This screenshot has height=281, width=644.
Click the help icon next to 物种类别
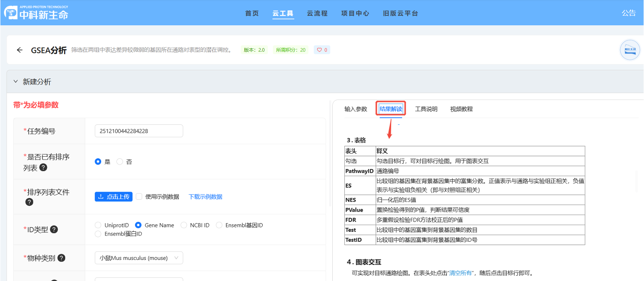click(x=61, y=258)
